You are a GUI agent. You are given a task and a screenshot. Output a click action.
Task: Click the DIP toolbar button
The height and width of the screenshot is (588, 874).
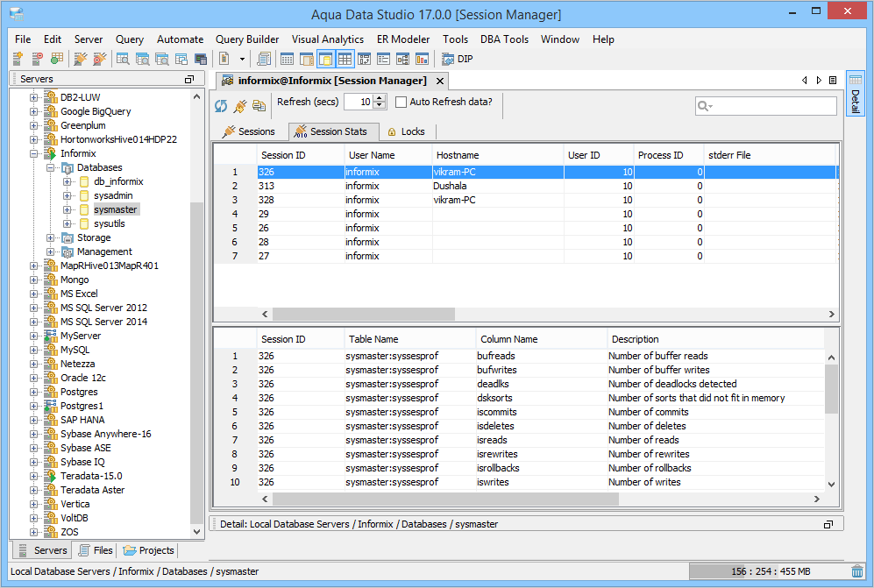tap(457, 59)
